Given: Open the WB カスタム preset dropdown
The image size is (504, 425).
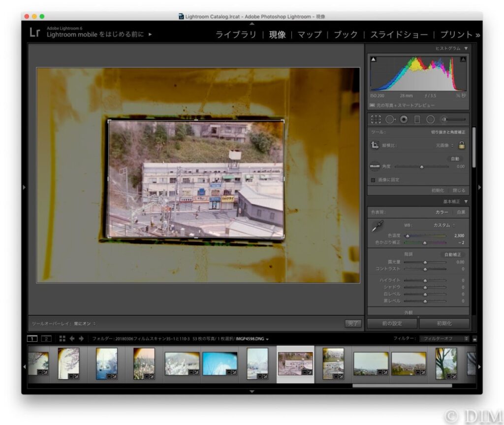Looking at the screenshot, I should tap(443, 225).
